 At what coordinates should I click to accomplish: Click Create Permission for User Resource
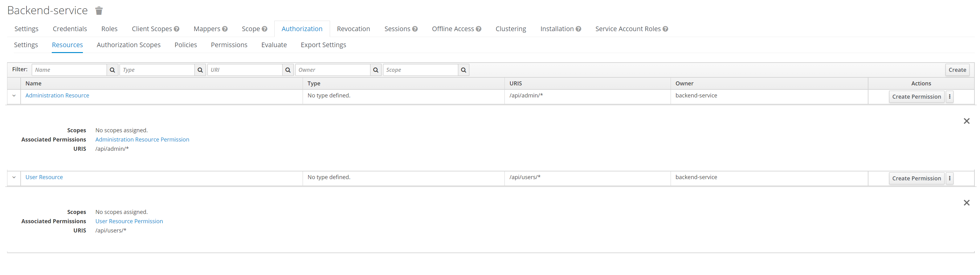(x=916, y=179)
